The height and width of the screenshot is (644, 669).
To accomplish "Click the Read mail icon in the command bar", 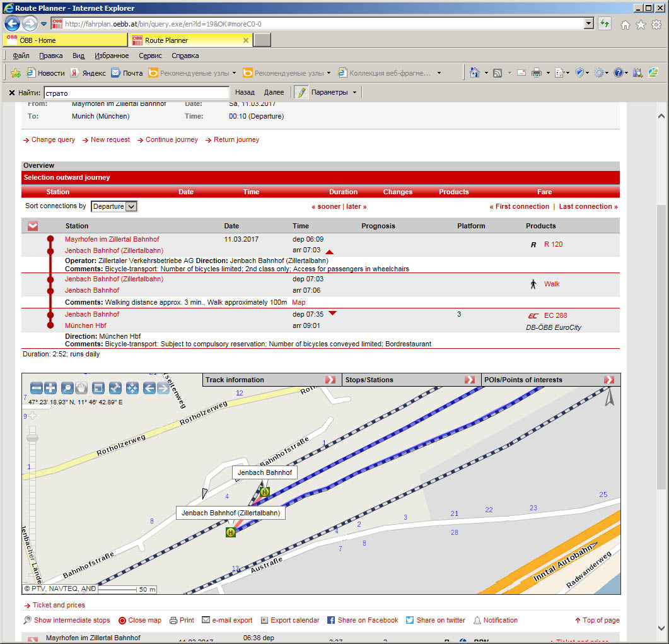I will pyautogui.click(x=521, y=73).
